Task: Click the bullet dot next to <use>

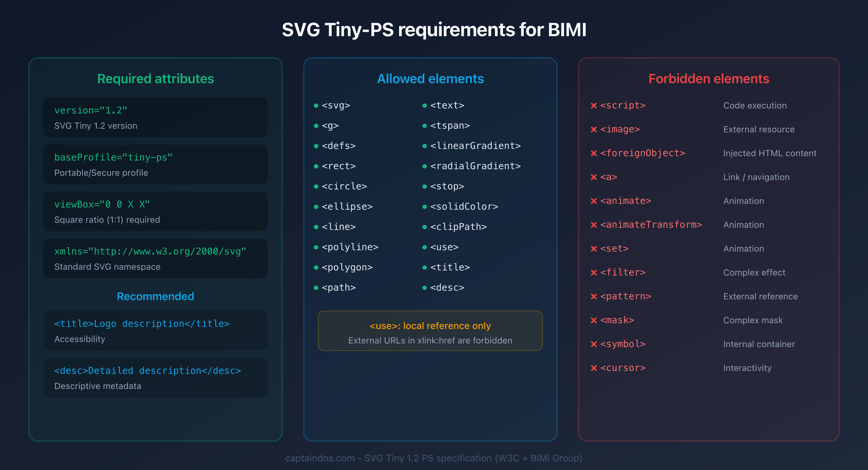Action: (x=425, y=247)
